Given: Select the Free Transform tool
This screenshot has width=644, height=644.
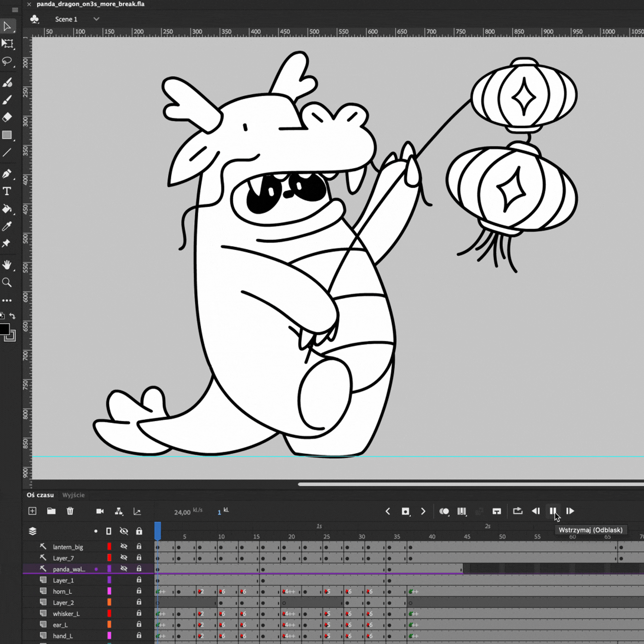Looking at the screenshot, I should 7,44.
